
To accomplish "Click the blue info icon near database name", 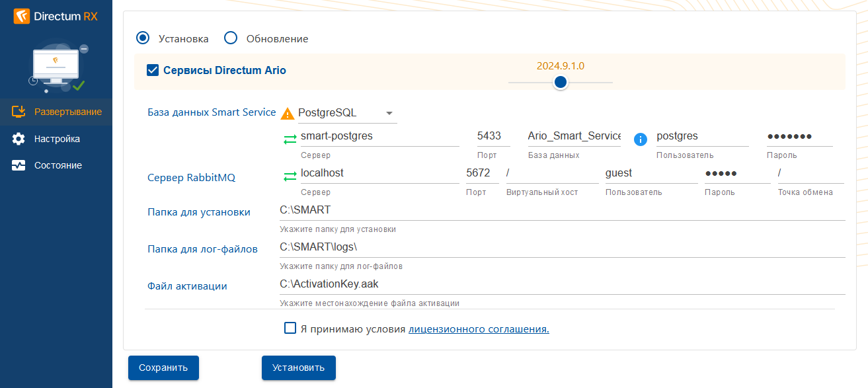I will pos(640,139).
